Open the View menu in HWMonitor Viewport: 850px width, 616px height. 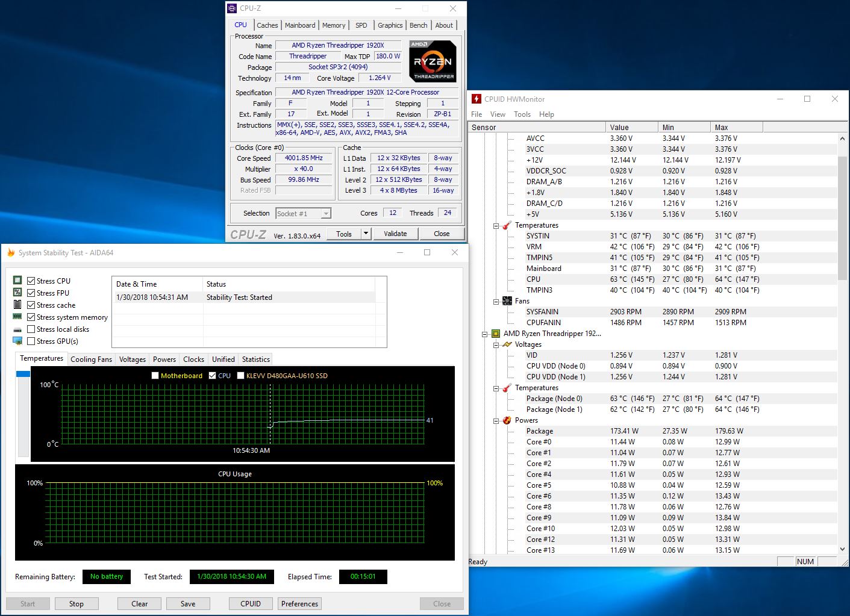pos(498,114)
